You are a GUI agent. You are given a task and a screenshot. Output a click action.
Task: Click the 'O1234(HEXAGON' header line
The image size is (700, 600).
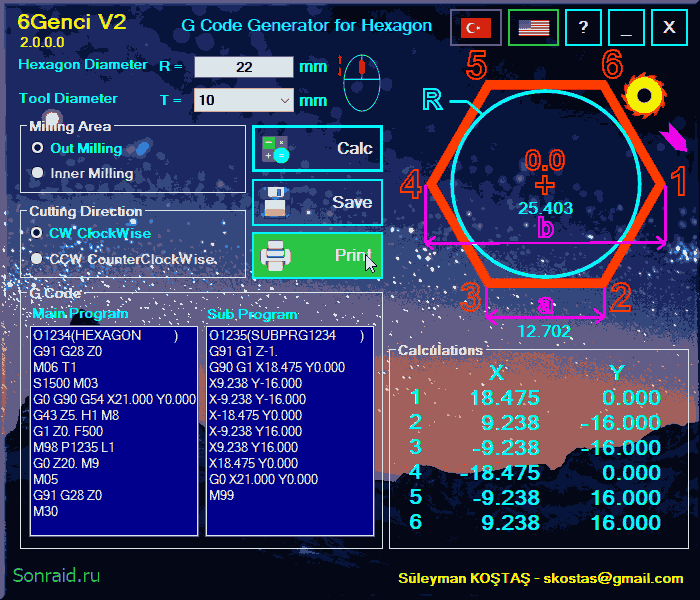point(106,335)
